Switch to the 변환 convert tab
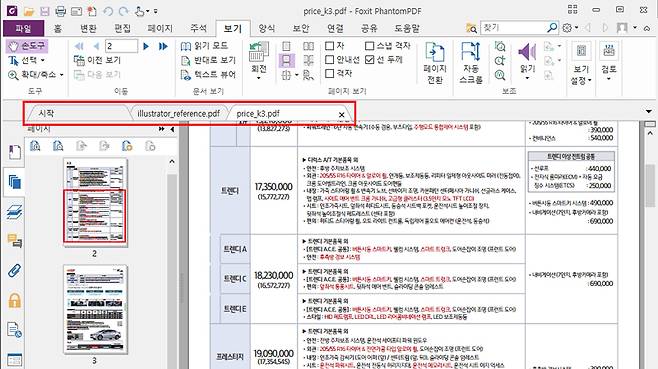 (x=89, y=28)
